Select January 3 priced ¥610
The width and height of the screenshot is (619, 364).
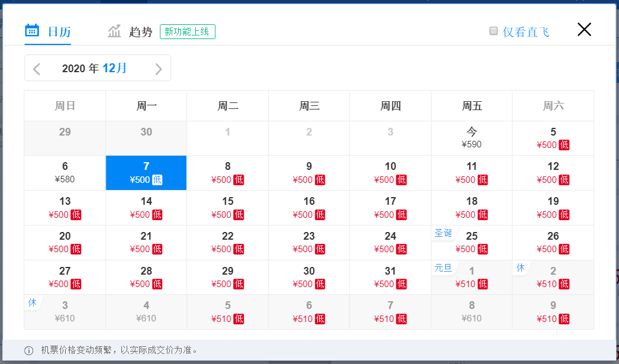[65, 312]
